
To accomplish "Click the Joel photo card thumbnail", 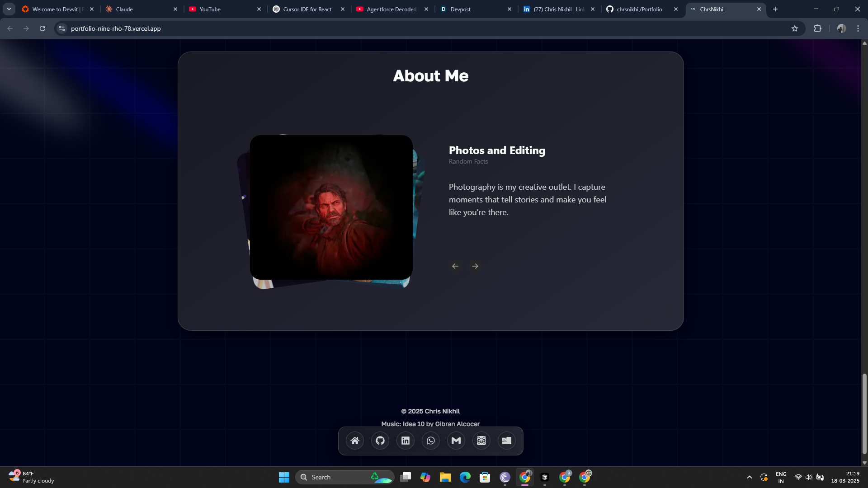I will coord(331,207).
